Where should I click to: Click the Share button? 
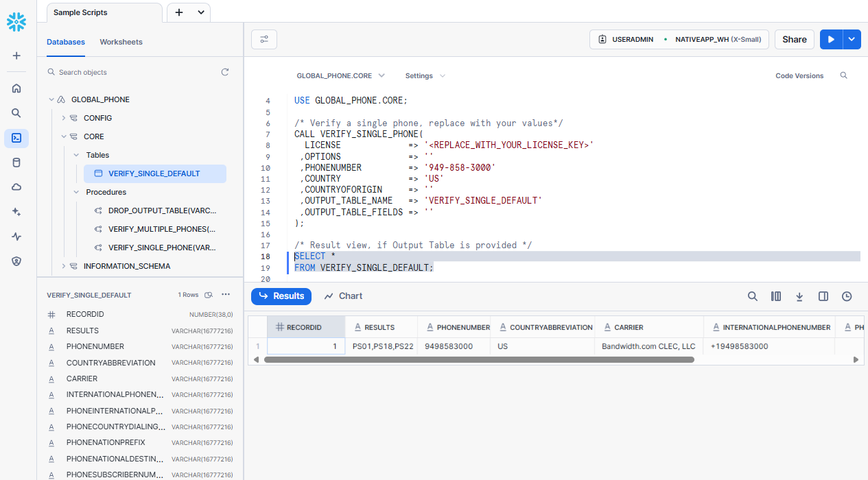click(x=795, y=40)
